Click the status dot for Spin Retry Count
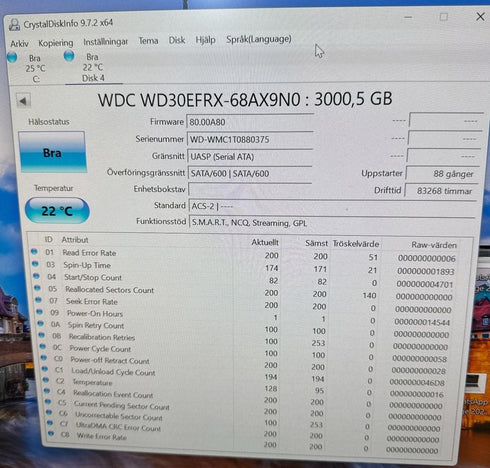490x468 pixels. pyautogui.click(x=40, y=324)
